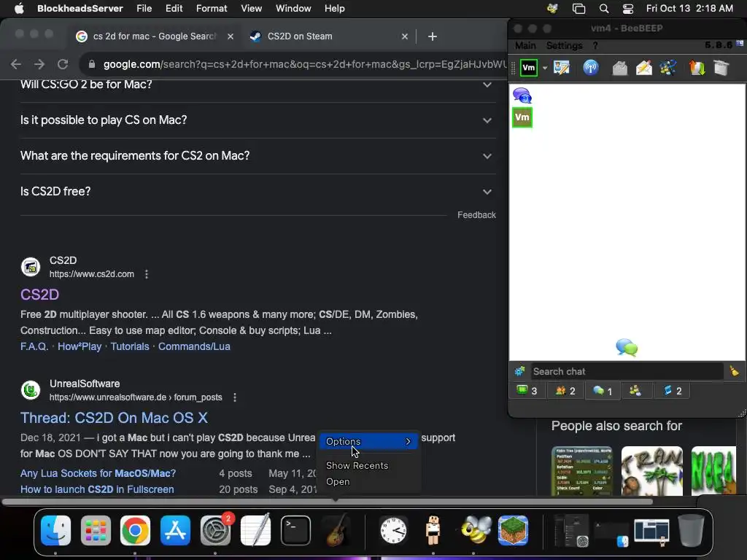Image resolution: width=747 pixels, height=560 pixels.
Task: Open the How²Play sitelink
Action: click(x=80, y=346)
